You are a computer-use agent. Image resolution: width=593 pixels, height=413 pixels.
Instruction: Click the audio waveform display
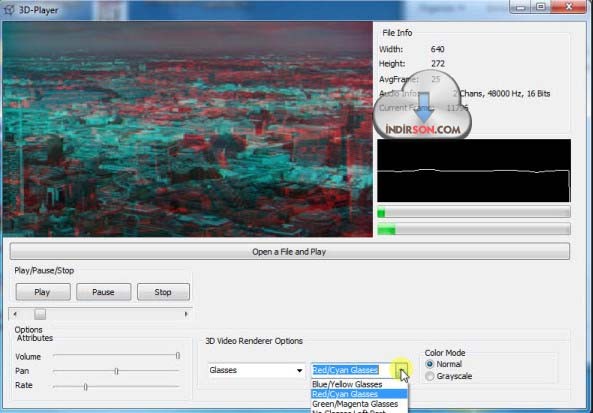pyautogui.click(x=474, y=171)
